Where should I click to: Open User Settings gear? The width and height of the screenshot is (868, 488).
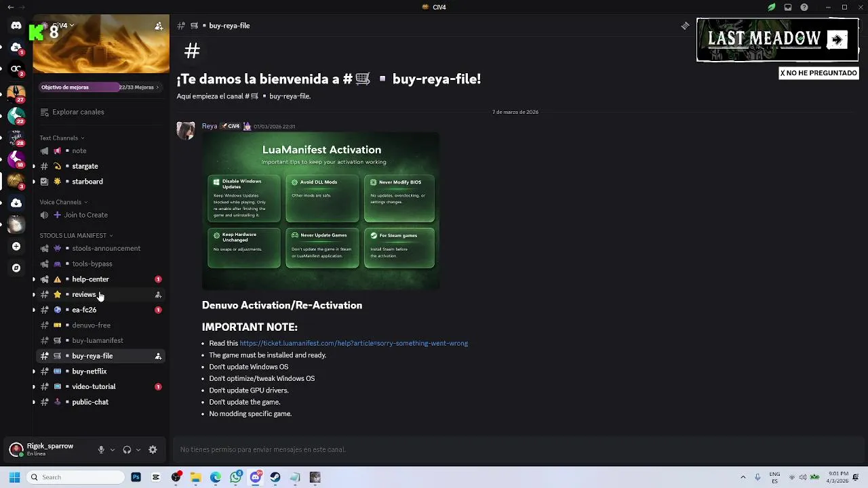(153, 449)
